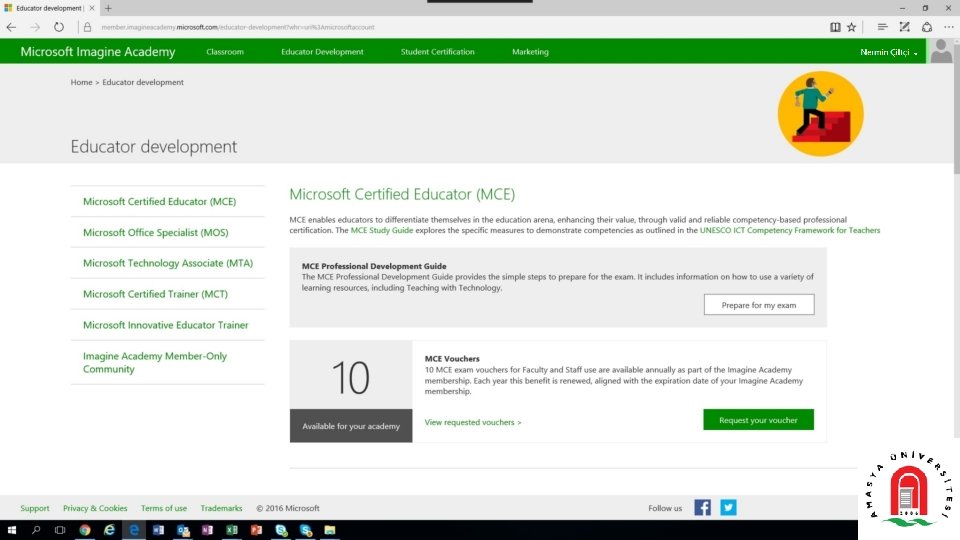Open Trademarks footer link
Screen dimensions: 960x540
[221, 508]
